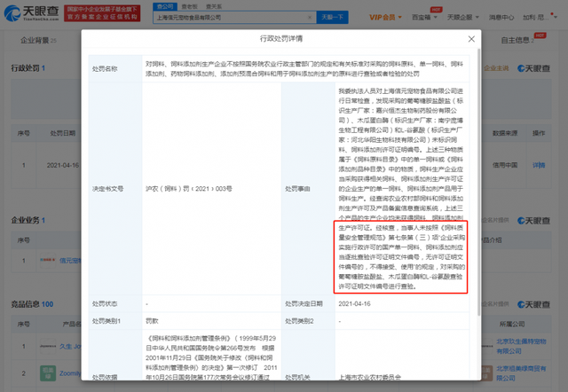Click the 信元宠 product logo thumbnail

48,260
